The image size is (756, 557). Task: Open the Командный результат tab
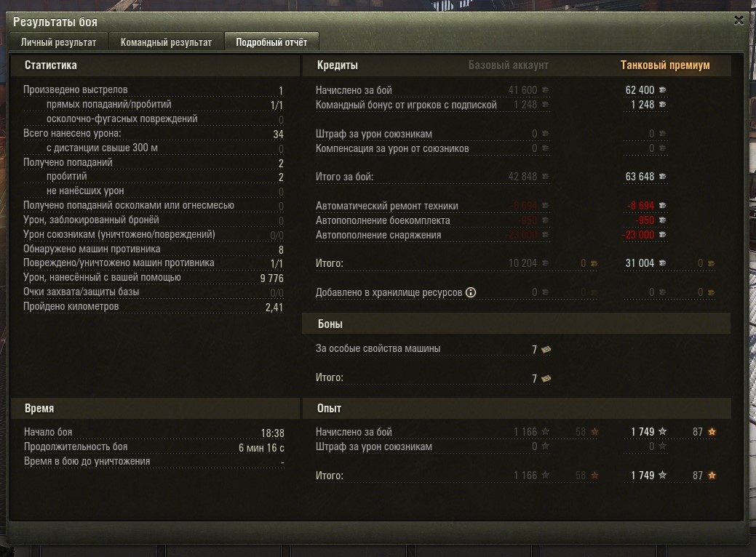tap(166, 42)
